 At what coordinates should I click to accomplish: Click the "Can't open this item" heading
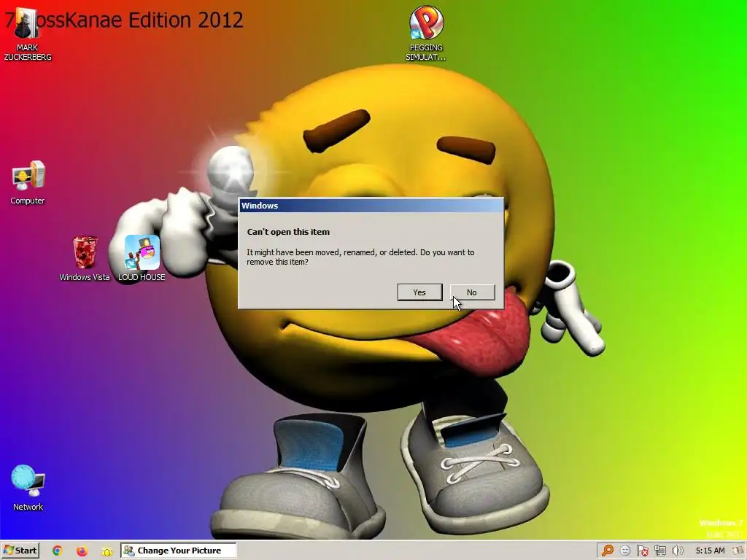point(288,232)
